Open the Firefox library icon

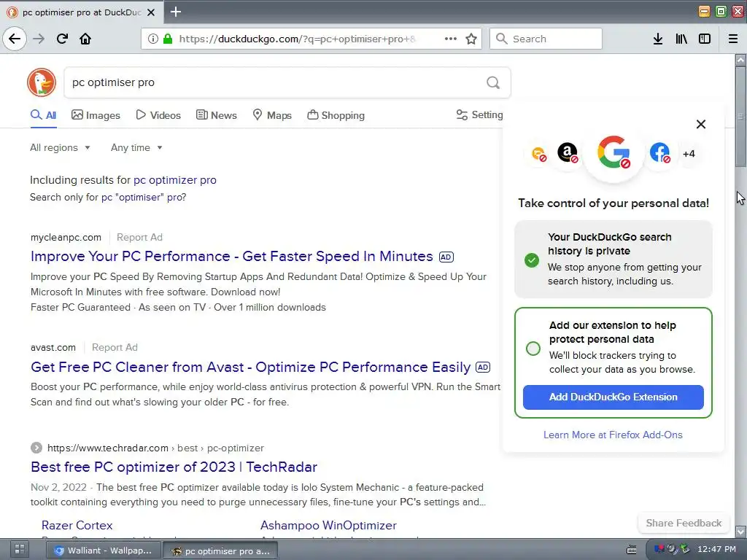point(681,39)
